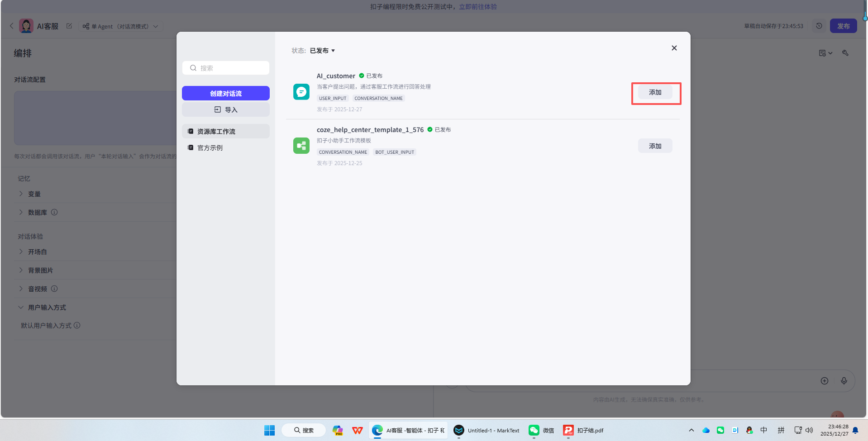
Task: Expand the 数据库 section
Action: (21, 212)
